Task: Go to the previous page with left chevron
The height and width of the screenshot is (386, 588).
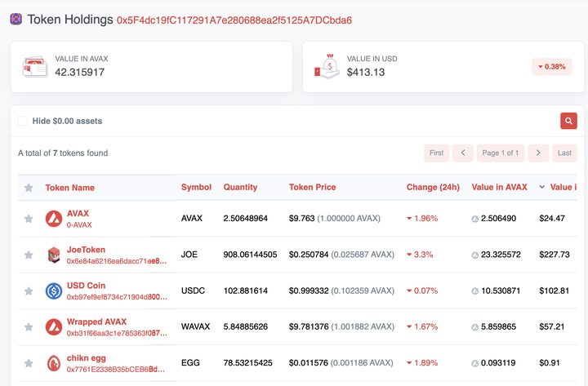Action: pyautogui.click(x=463, y=153)
